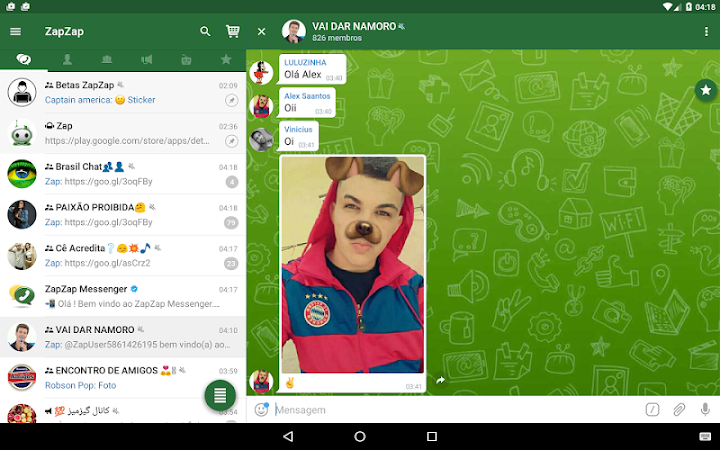Open Betas ZapZap avatar
Image resolution: width=720 pixels, height=450 pixels.
[22, 92]
